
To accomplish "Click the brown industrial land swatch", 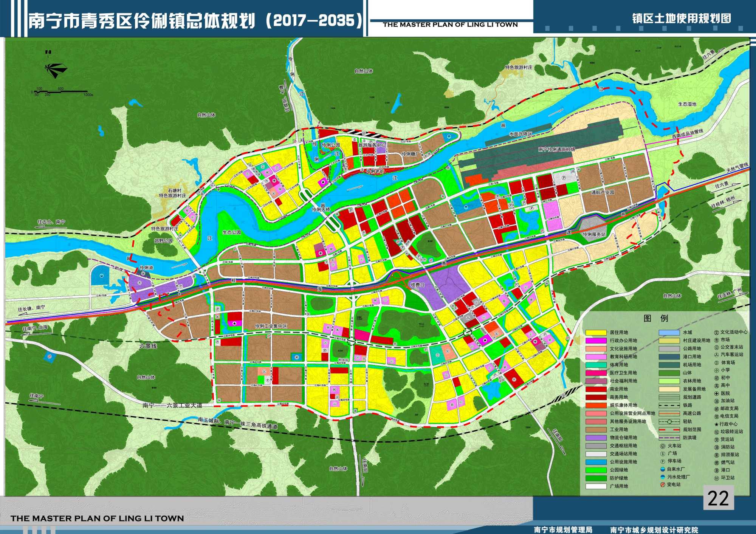I will 596,430.
